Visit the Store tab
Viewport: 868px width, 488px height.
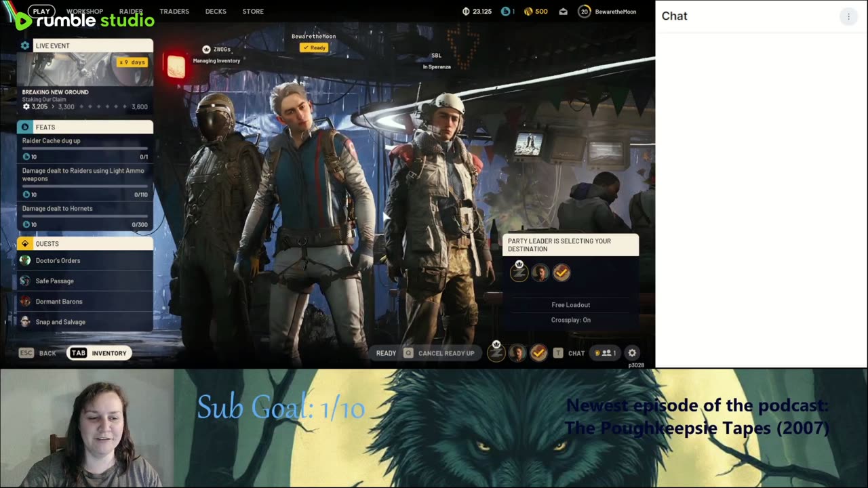point(253,12)
